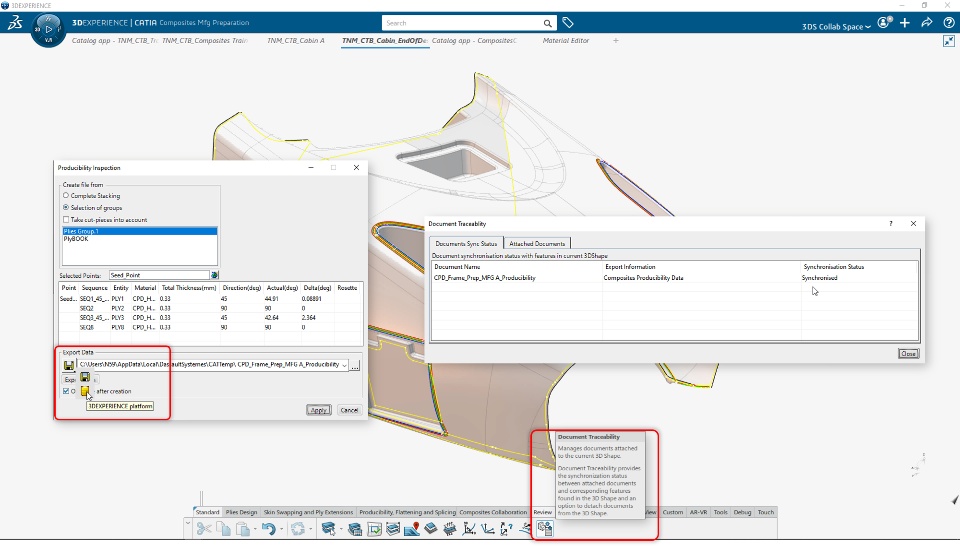The height and width of the screenshot is (547, 960).
Task: Open the 6WTags tag icon
Action: [568, 23]
